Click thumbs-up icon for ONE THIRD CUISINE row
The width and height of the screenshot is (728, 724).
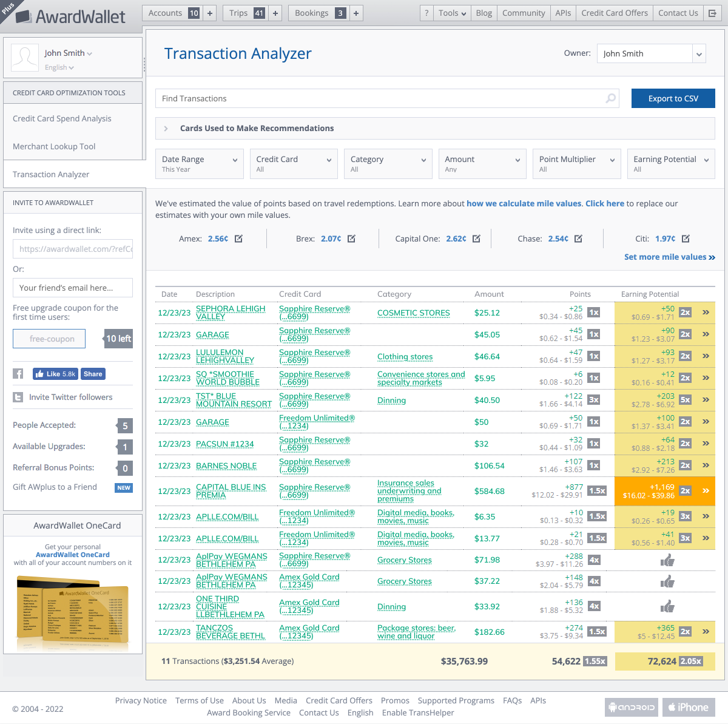[667, 606]
